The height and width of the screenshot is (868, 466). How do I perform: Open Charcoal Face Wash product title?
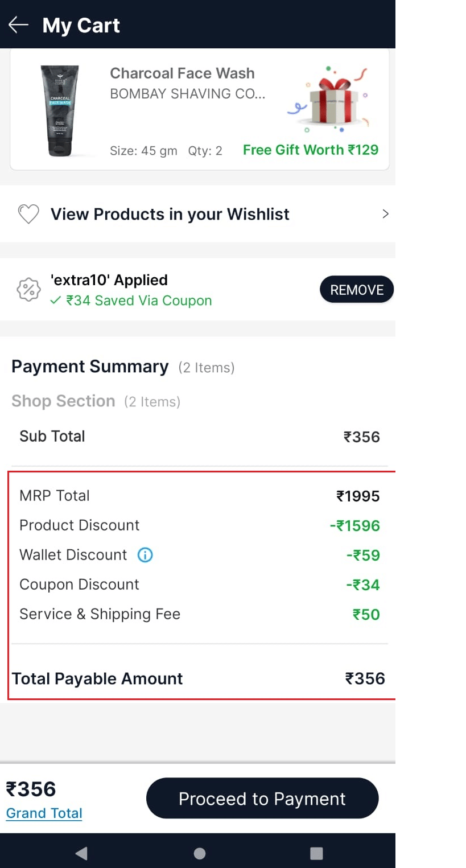coord(182,73)
